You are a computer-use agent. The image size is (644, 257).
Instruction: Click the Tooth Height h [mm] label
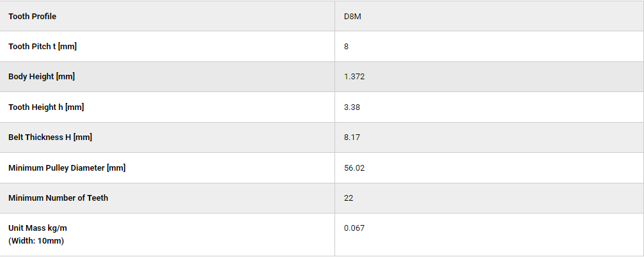46,107
